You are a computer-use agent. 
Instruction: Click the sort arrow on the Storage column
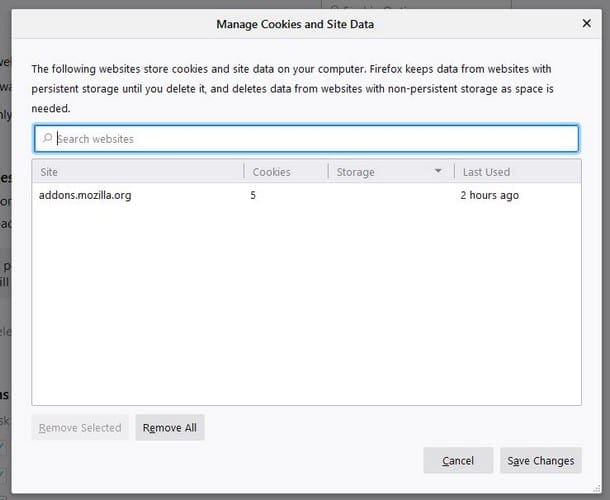click(x=438, y=172)
